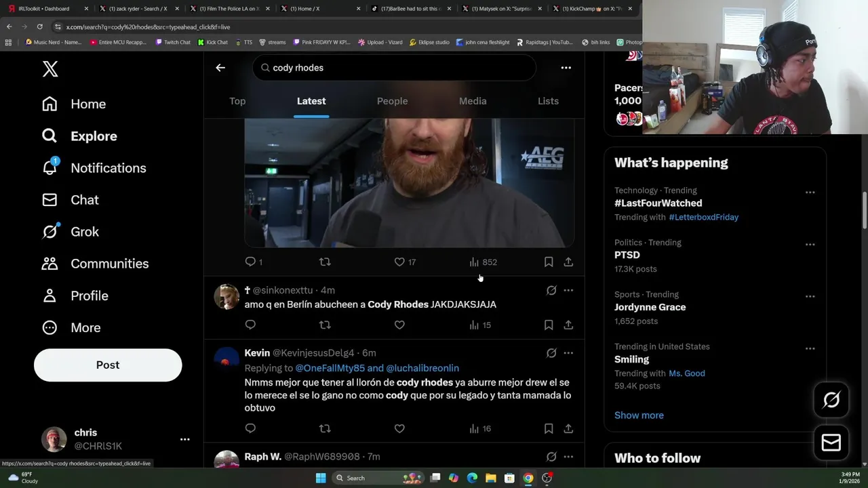
Task: Reply to video post with 1 reply
Action: click(x=254, y=262)
